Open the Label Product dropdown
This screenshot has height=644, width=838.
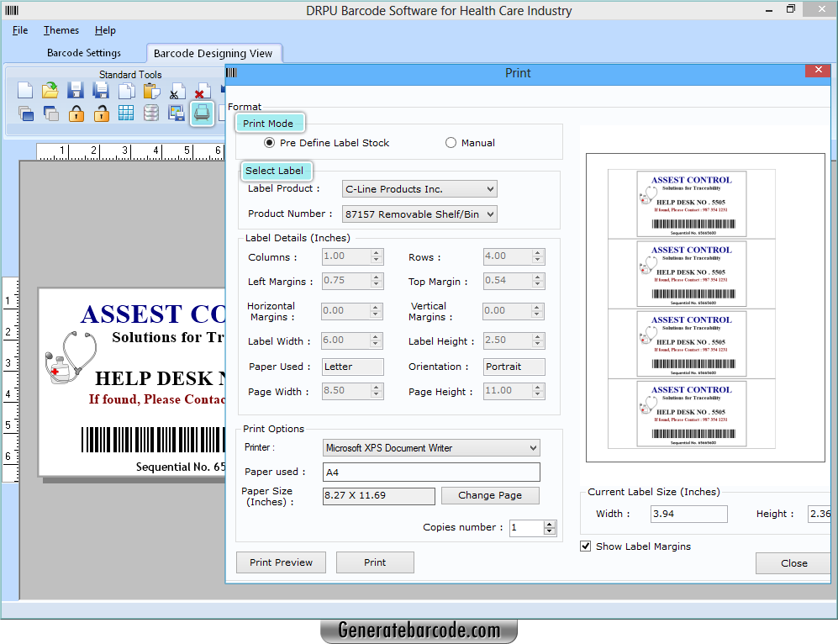point(492,188)
